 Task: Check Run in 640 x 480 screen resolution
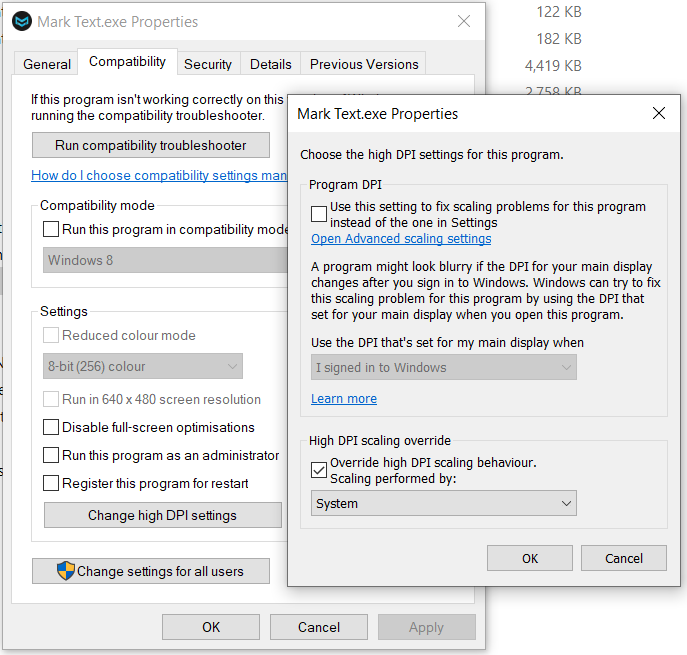click(x=51, y=399)
